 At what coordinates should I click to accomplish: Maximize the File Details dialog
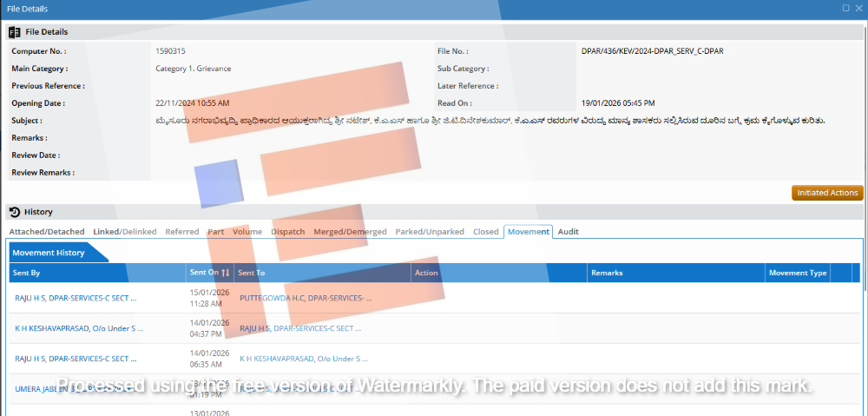[x=845, y=8]
